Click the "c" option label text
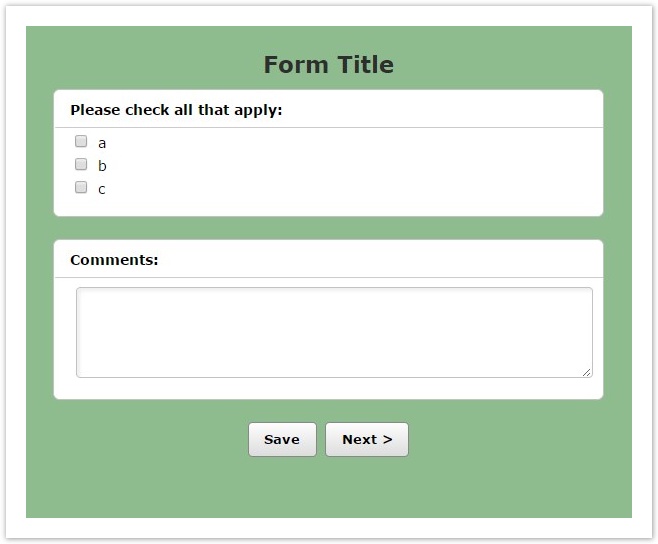Viewport: 658px width, 544px height. coord(102,189)
